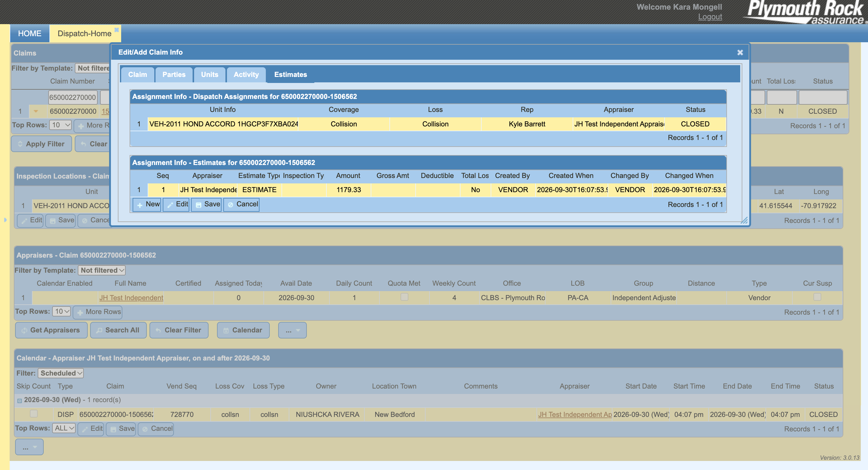Open the Appraisers Filter by Template dropdown
The image size is (868, 470).
pyautogui.click(x=102, y=270)
